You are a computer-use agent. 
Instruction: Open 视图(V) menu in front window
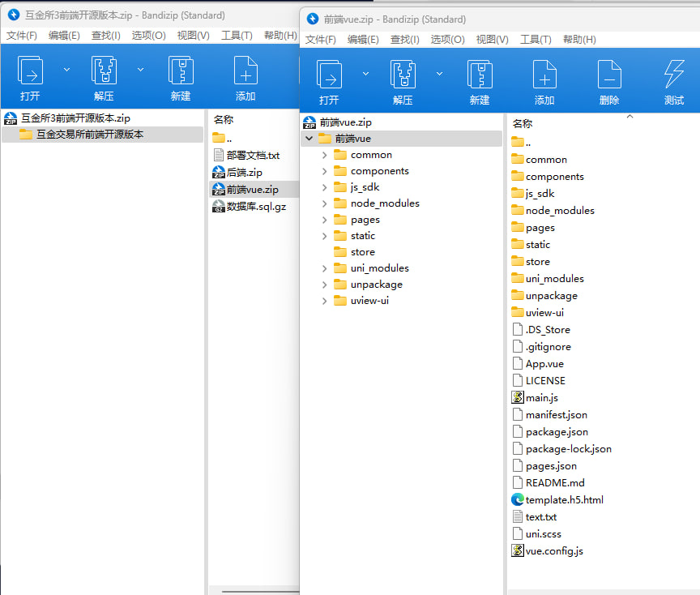[x=492, y=39]
